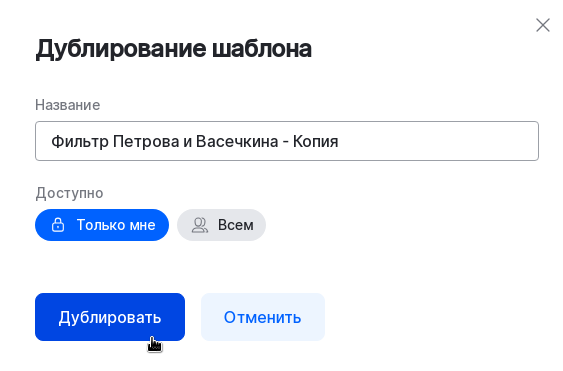
Task: Confirm with the Дублировать button
Action: [x=110, y=317]
